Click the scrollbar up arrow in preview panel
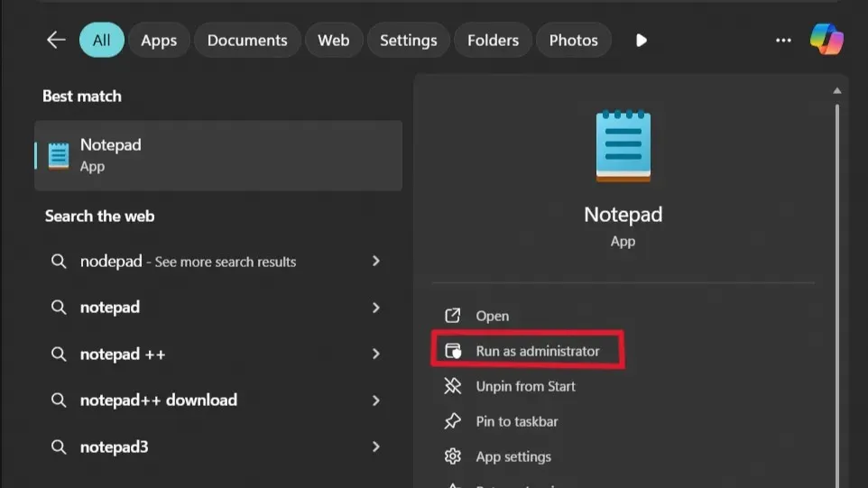The image size is (868, 488). 837,91
